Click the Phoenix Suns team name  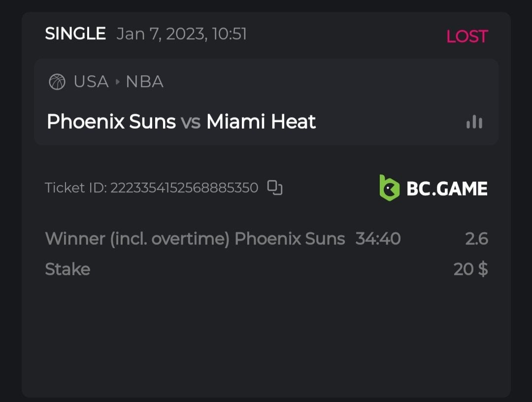[x=111, y=122]
